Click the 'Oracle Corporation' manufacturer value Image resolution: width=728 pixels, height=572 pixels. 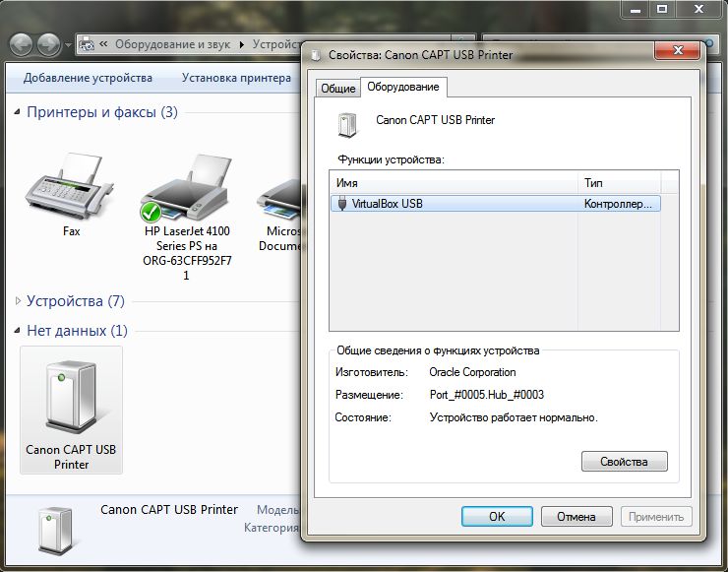(472, 373)
